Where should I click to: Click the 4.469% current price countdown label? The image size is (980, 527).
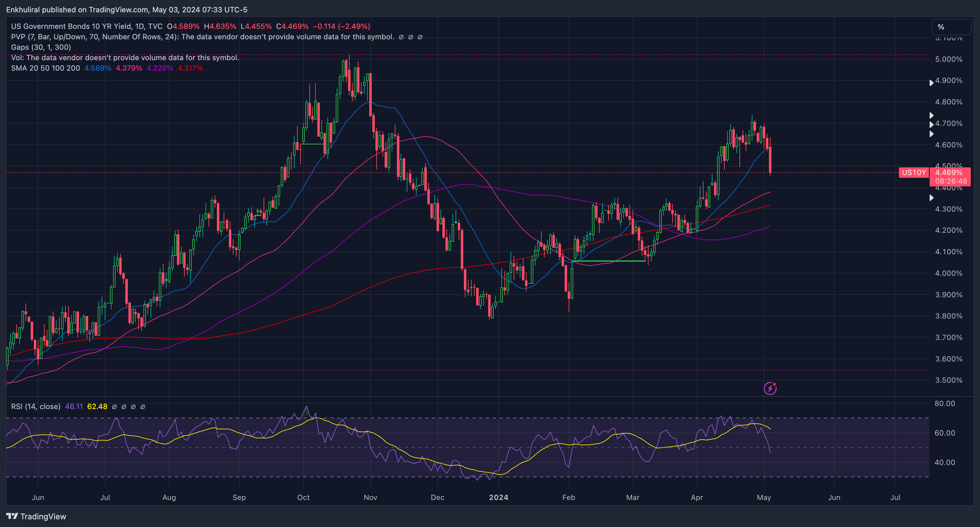pyautogui.click(x=950, y=177)
